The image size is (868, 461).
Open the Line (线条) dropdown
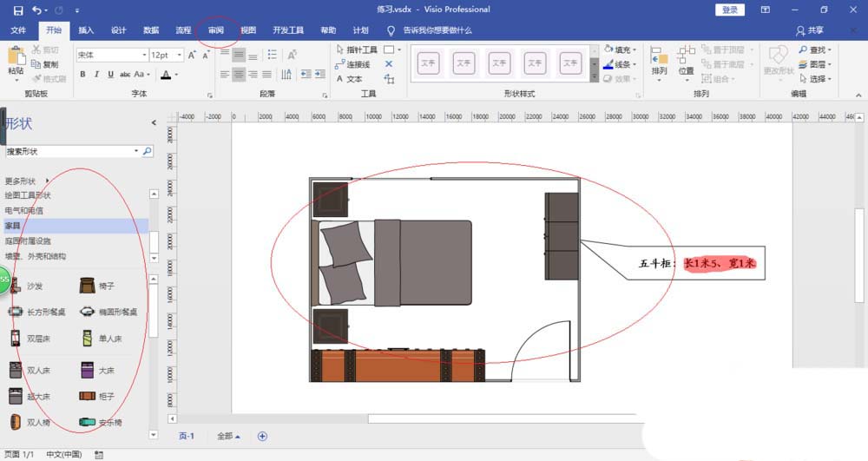tap(621, 64)
